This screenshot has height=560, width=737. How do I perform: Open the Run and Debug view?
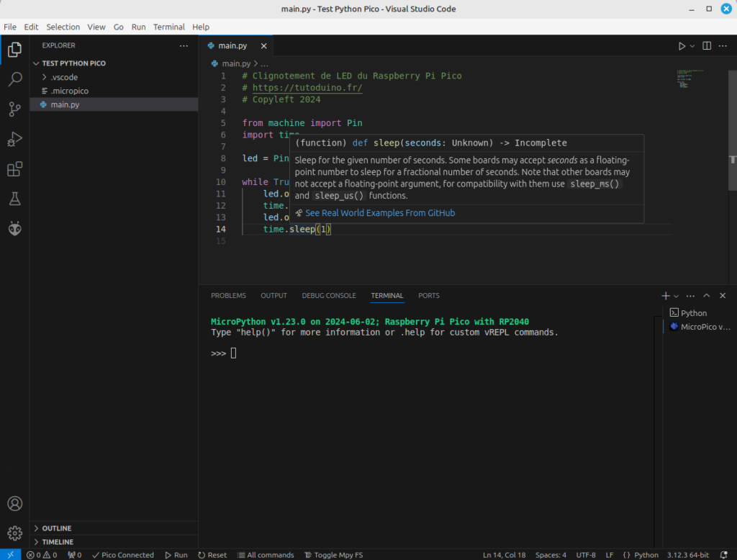14,139
